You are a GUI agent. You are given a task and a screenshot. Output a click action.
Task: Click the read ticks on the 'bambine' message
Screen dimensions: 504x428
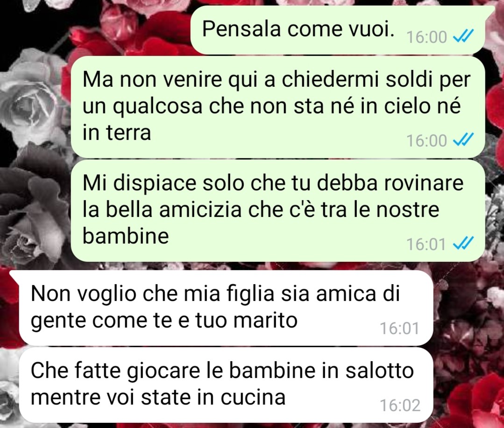tap(463, 244)
